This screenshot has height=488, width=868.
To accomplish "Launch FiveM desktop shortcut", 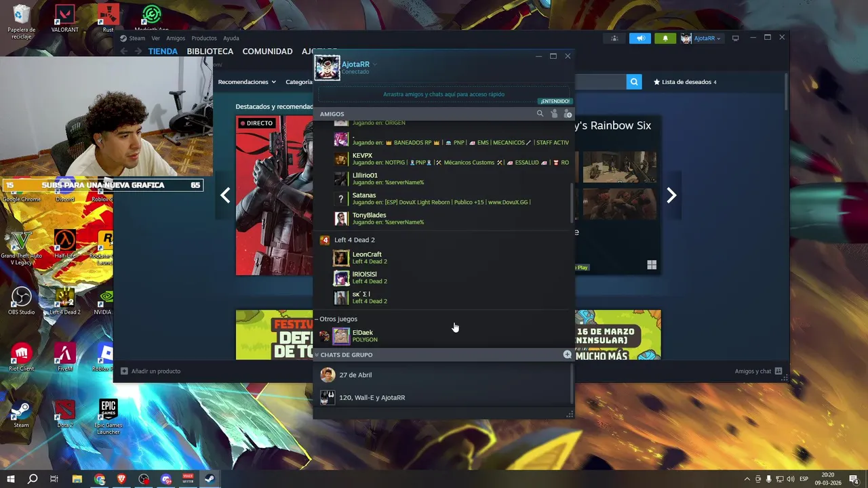I will (x=65, y=357).
